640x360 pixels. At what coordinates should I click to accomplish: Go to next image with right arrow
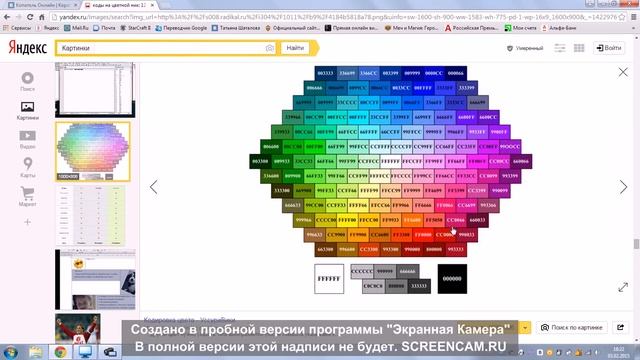[623, 187]
